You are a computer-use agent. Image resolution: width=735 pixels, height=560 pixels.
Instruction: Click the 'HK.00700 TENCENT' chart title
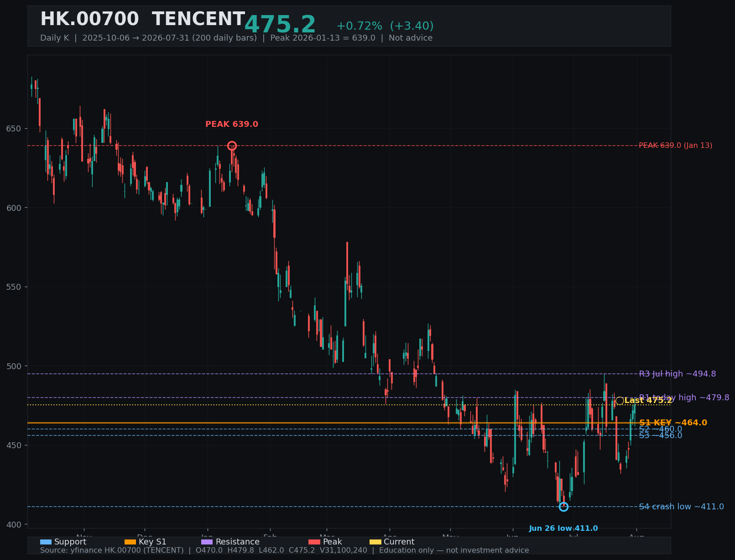143,19
